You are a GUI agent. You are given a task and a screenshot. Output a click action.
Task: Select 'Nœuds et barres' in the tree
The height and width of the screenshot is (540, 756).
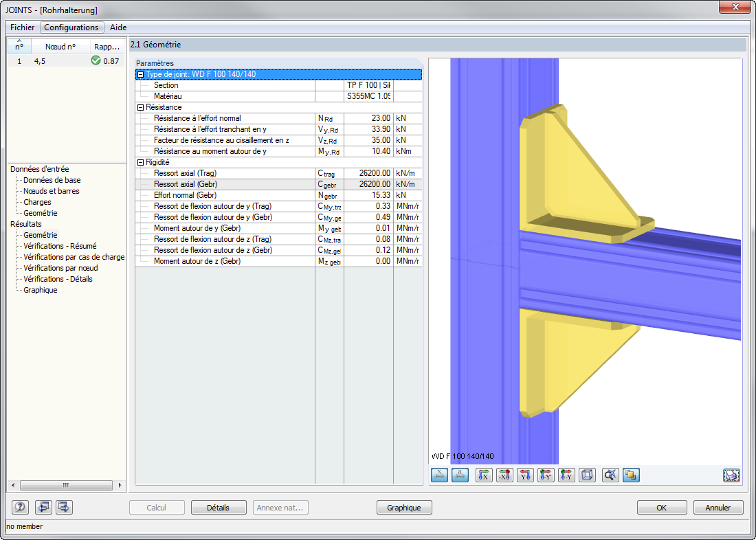(x=51, y=191)
